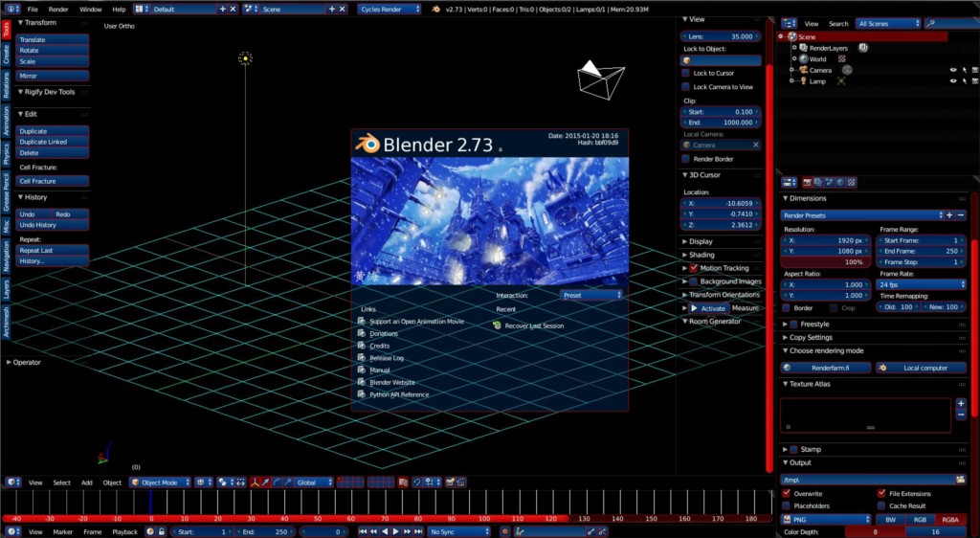Open the Window menu
Screen dimensions: 980x538
point(91,10)
